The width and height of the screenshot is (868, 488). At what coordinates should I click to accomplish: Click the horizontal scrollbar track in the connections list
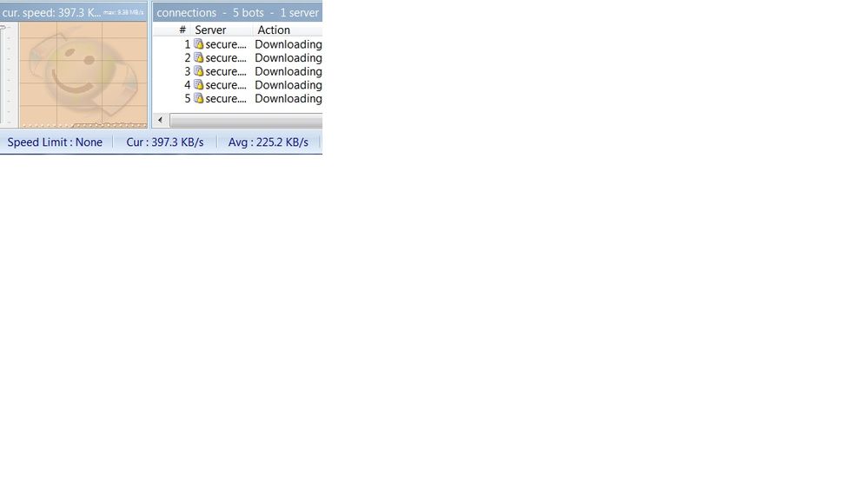(246, 120)
